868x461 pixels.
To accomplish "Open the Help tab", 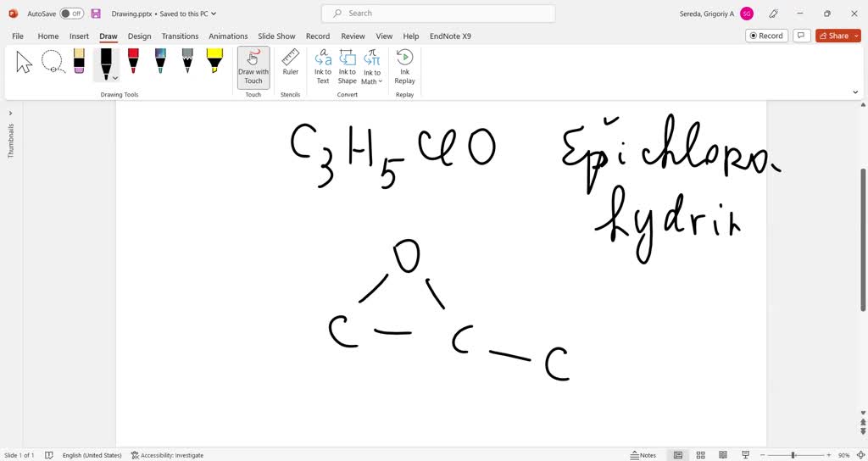I will pyautogui.click(x=411, y=36).
